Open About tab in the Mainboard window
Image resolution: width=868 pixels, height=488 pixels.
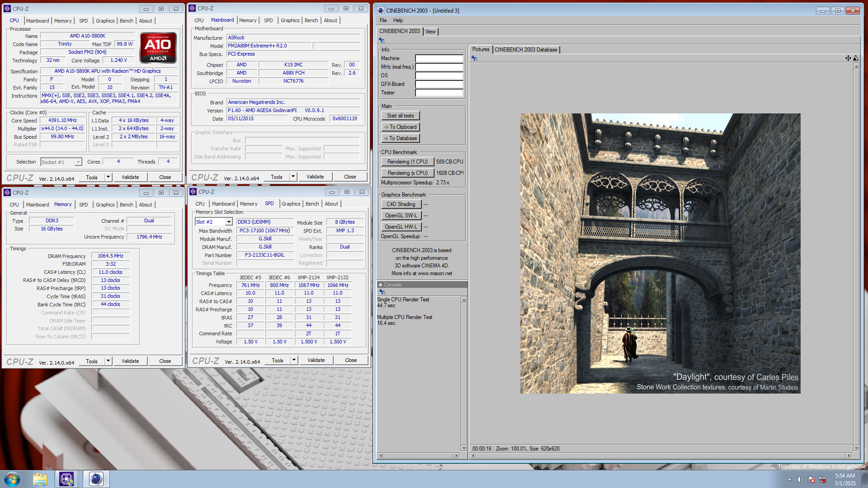(x=330, y=20)
